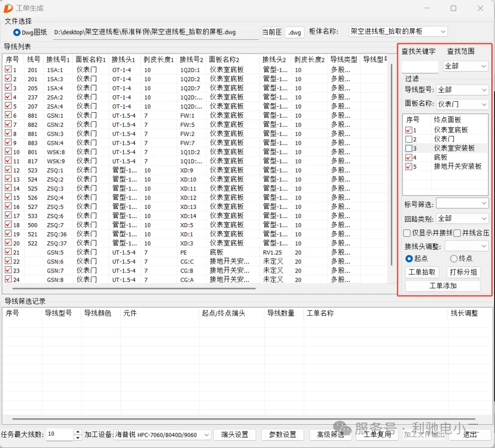This screenshot has height=448, width=495.
Task: Uncheck 接地开关安装板 in the endpoint panel list
Action: point(408,167)
